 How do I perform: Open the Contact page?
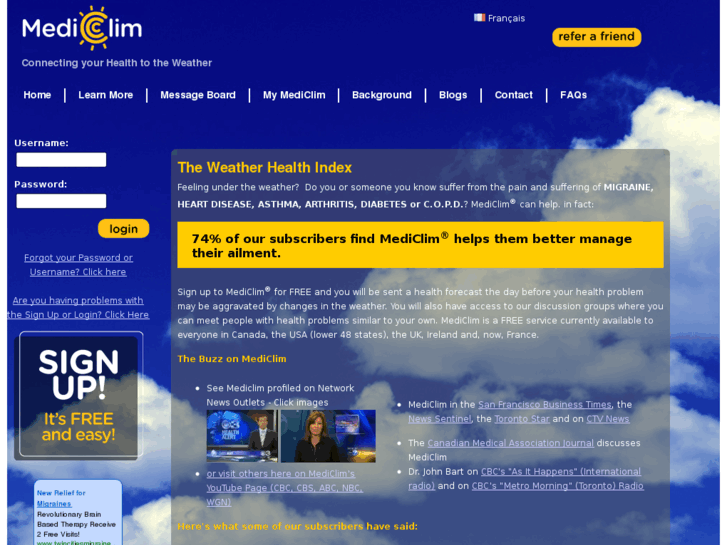[514, 95]
